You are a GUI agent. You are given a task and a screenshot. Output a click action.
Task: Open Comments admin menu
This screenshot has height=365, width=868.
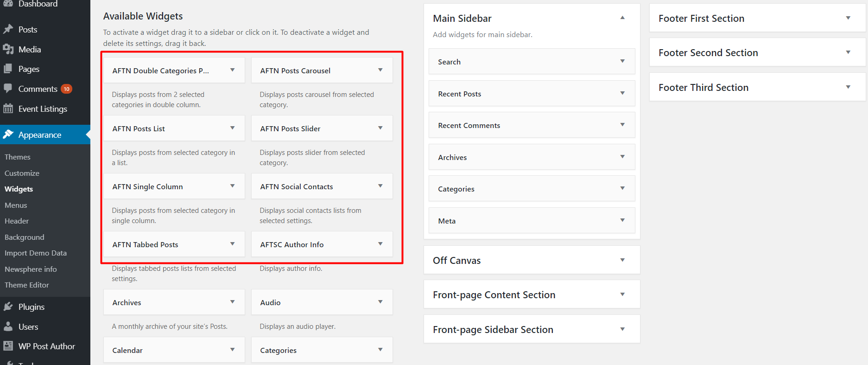click(38, 89)
